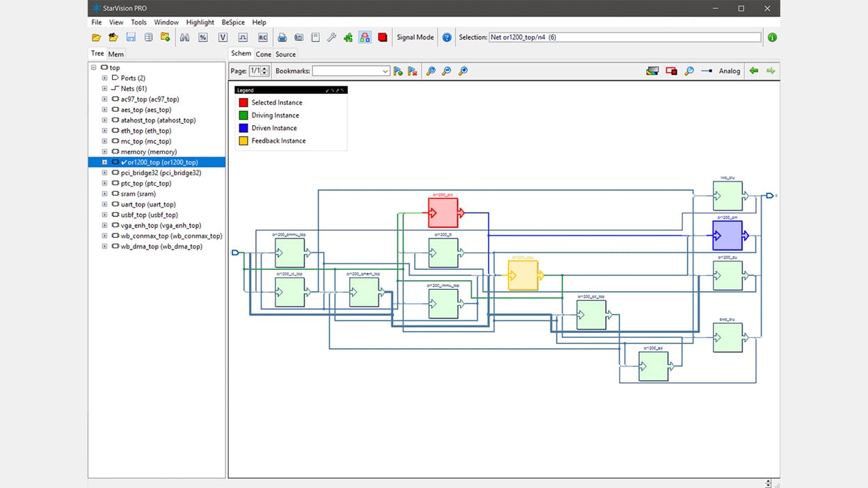Click the first magnifier zoom icon
Viewport: 868px width, 488px height.
click(431, 71)
